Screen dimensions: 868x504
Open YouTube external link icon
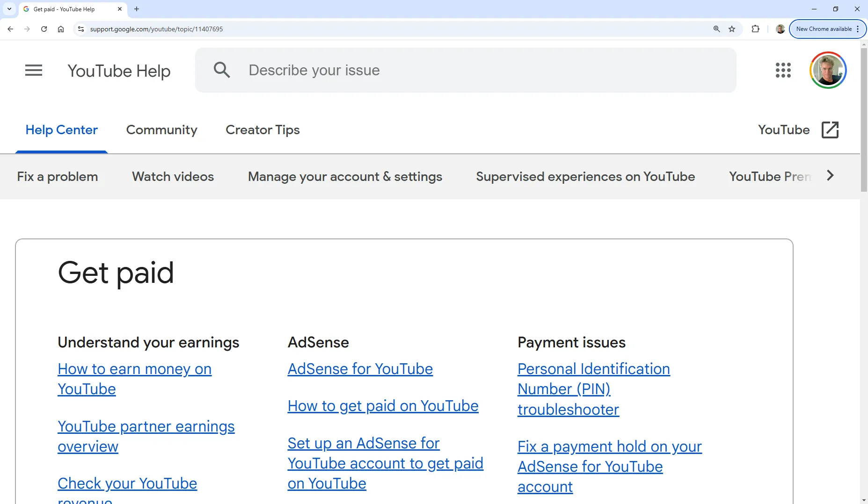point(830,130)
